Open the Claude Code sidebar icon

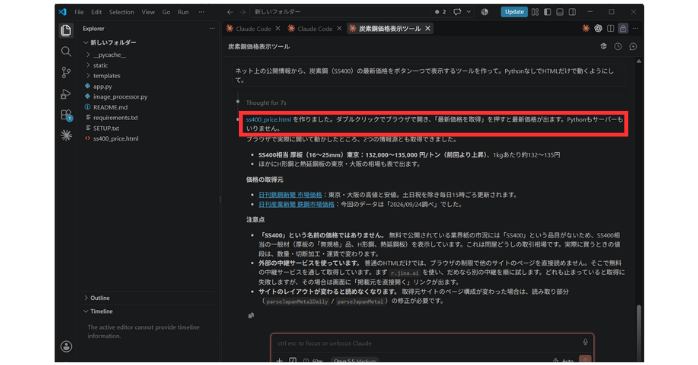click(66, 135)
